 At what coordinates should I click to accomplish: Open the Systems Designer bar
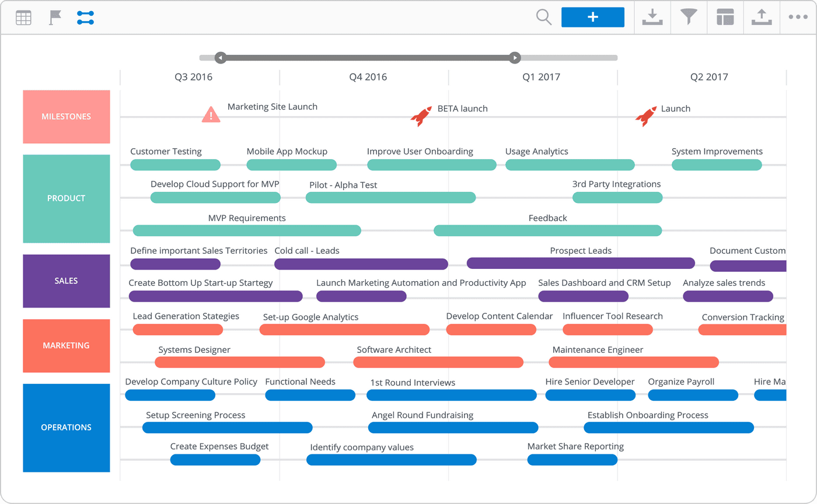tap(240, 362)
